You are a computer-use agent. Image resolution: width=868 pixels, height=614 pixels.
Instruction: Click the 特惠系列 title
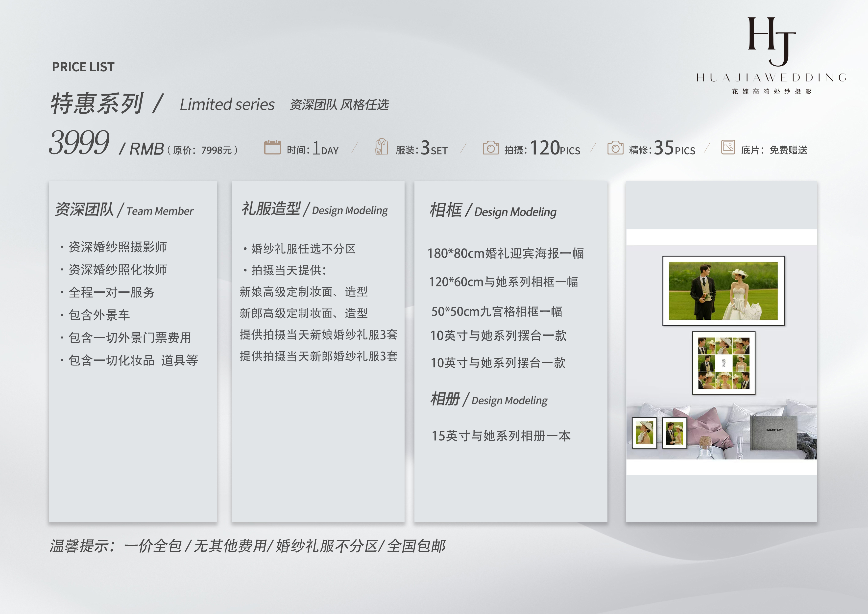tap(97, 103)
